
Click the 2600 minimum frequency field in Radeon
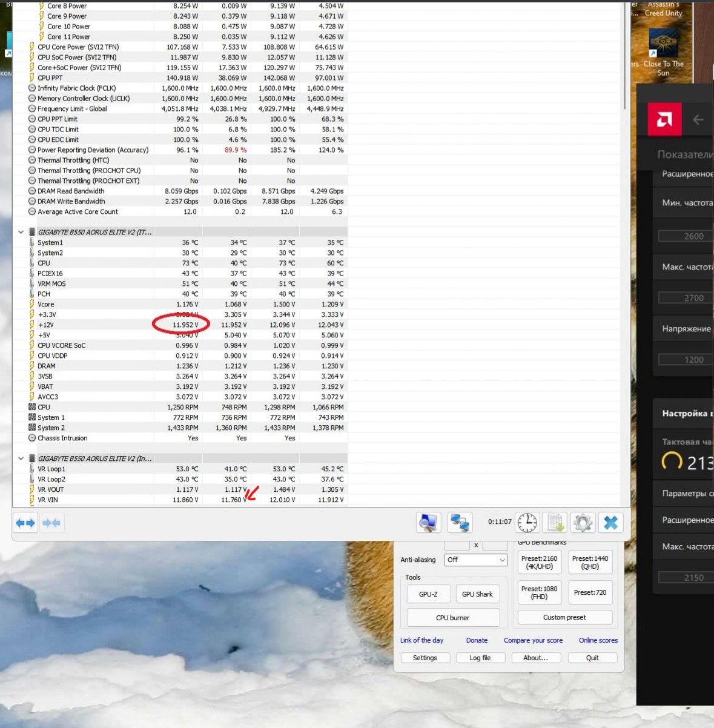(x=686, y=236)
